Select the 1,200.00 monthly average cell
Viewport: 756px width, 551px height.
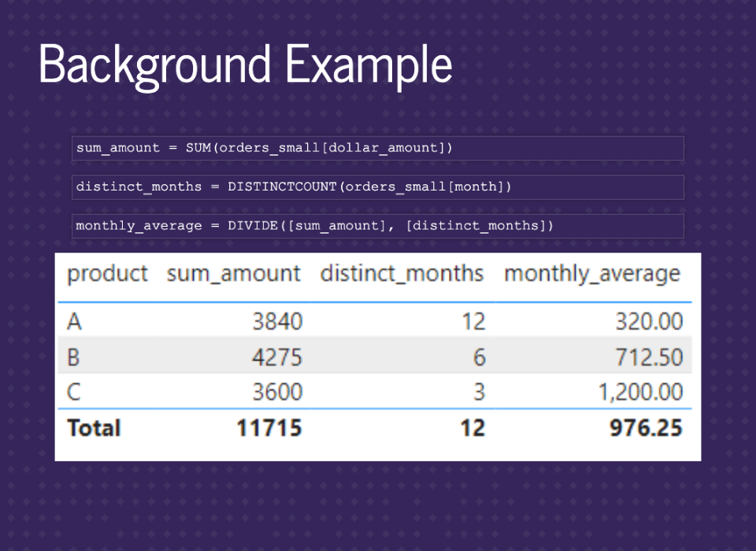[641, 392]
